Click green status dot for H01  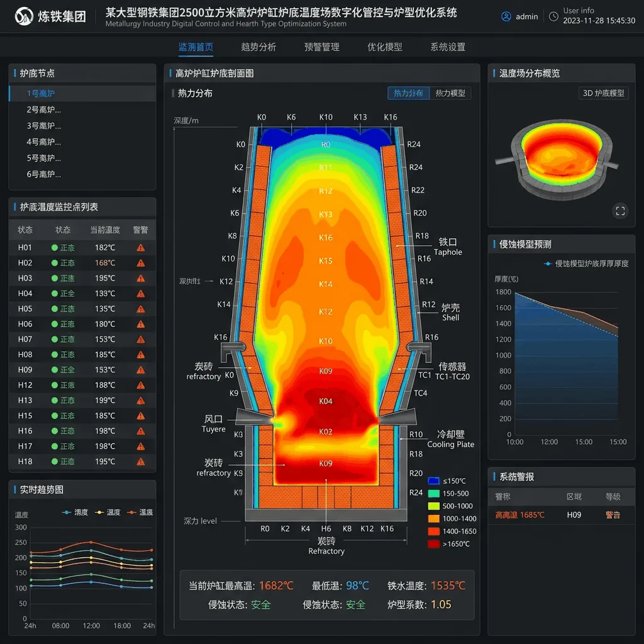[x=54, y=248]
